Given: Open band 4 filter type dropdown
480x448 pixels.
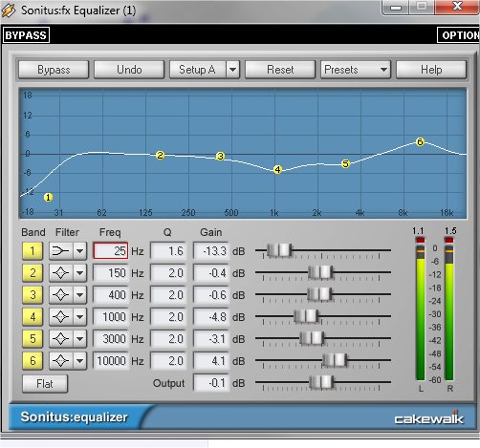Looking at the screenshot, I should (79, 317).
